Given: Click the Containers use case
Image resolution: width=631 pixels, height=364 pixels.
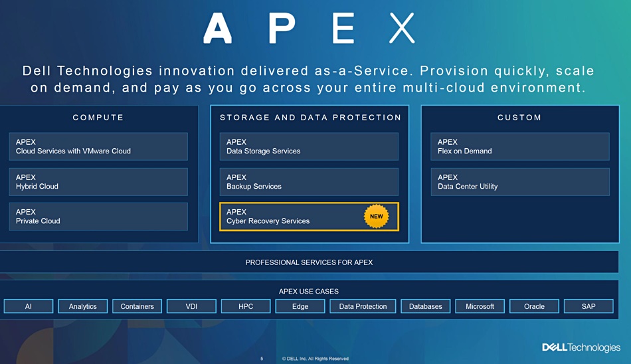Looking at the screenshot, I should [x=137, y=306].
